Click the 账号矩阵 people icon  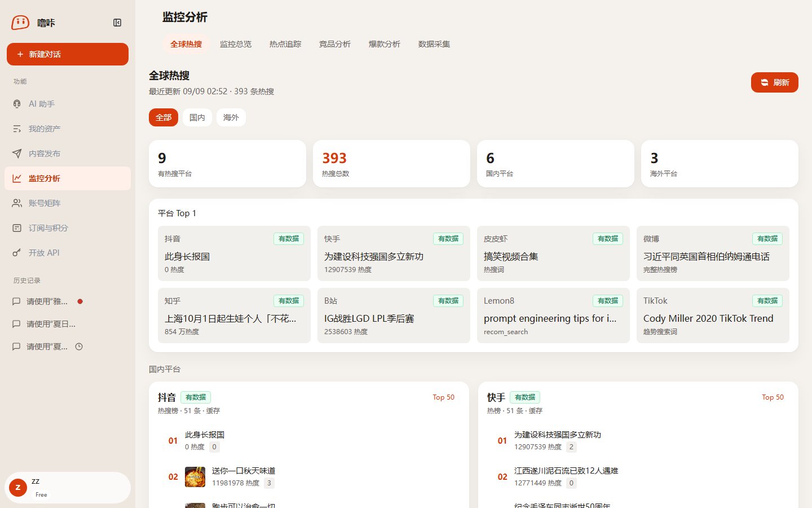point(17,203)
